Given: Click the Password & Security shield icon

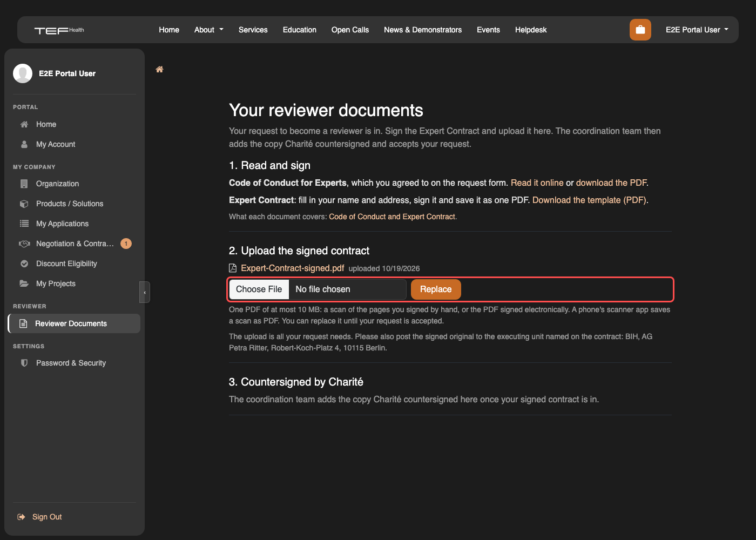Looking at the screenshot, I should [24, 363].
